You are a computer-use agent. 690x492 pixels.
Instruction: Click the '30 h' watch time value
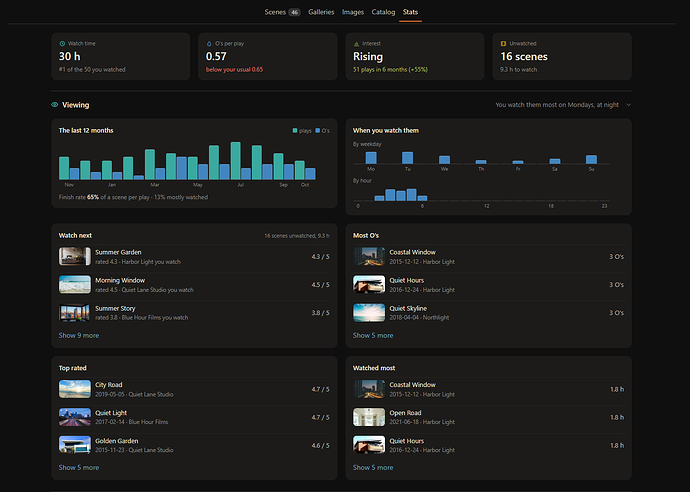(70, 56)
